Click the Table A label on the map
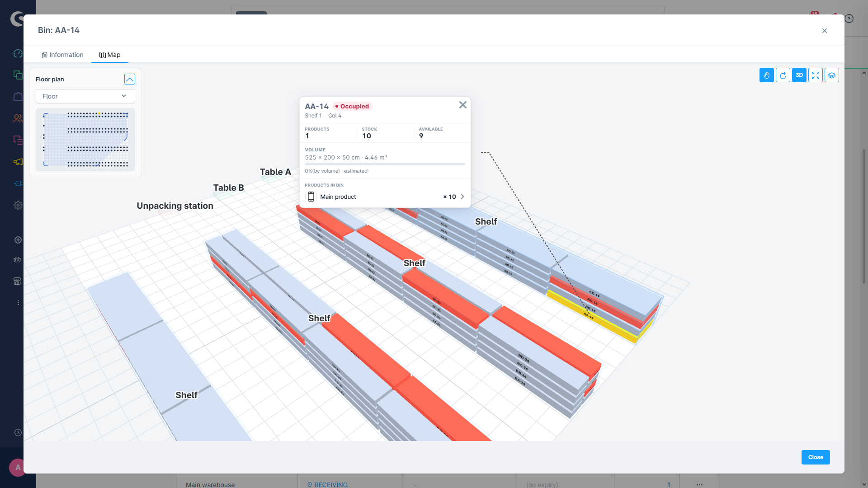868x488 pixels. [x=275, y=172]
